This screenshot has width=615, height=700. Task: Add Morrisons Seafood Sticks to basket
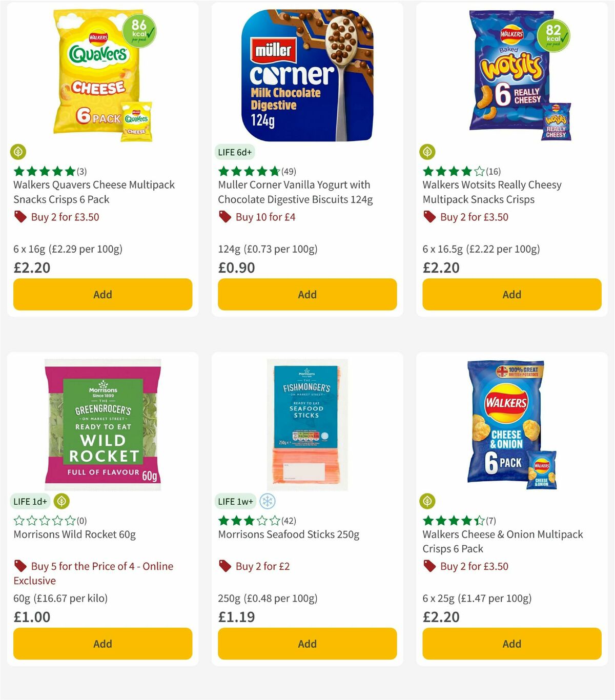coord(307,644)
